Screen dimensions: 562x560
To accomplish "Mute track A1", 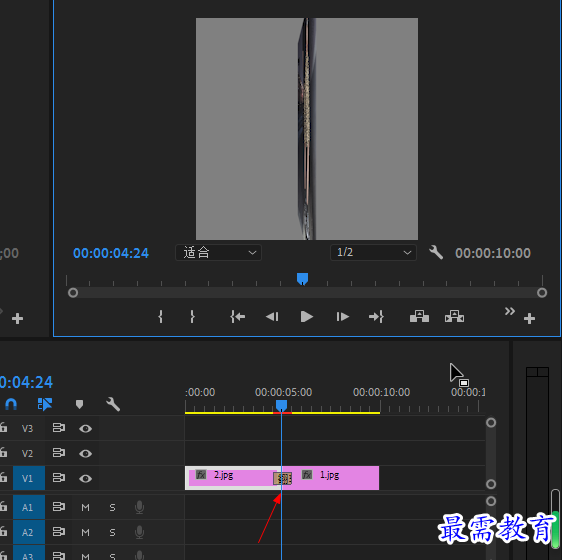I will (x=85, y=507).
